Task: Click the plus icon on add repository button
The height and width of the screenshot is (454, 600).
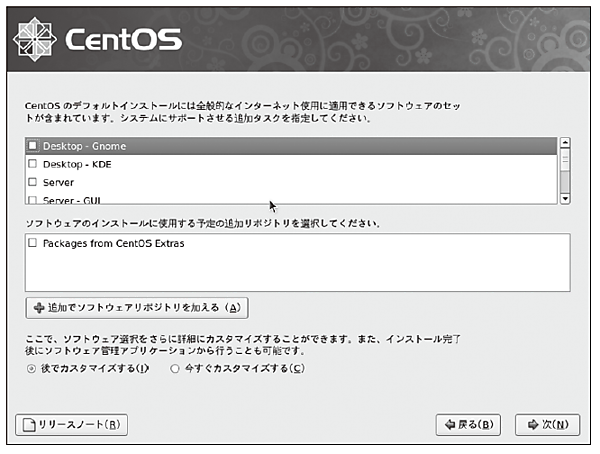Action: click(39, 307)
